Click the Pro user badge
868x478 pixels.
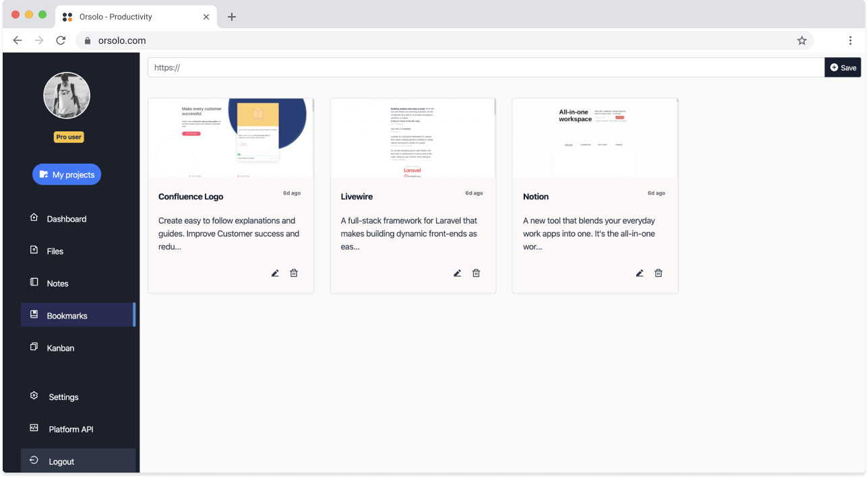click(69, 137)
